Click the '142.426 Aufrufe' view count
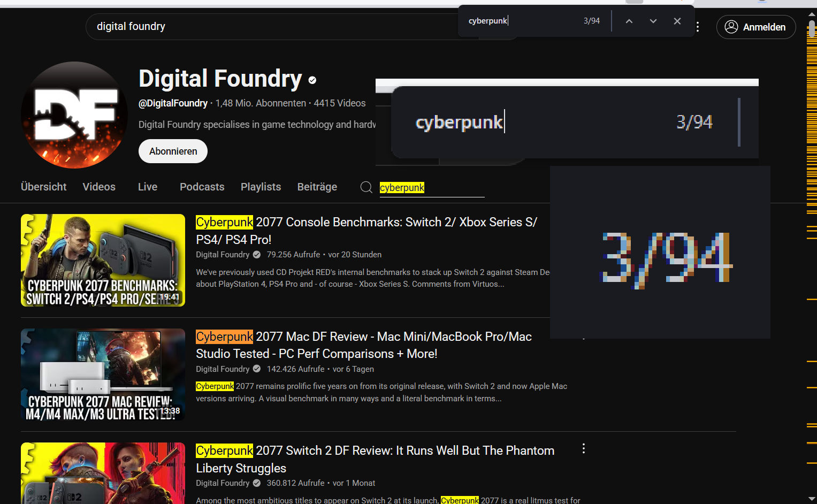The height and width of the screenshot is (504, 817). pyautogui.click(x=295, y=369)
